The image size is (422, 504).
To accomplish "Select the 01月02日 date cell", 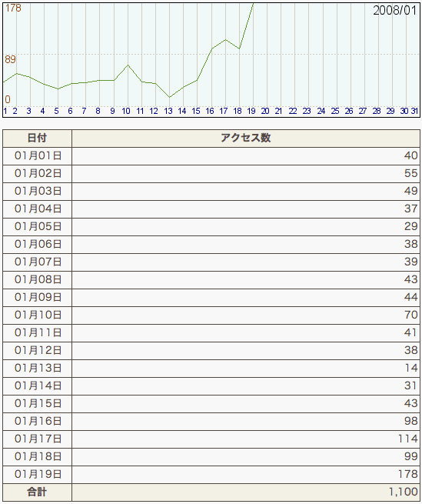I will pos(37,174).
